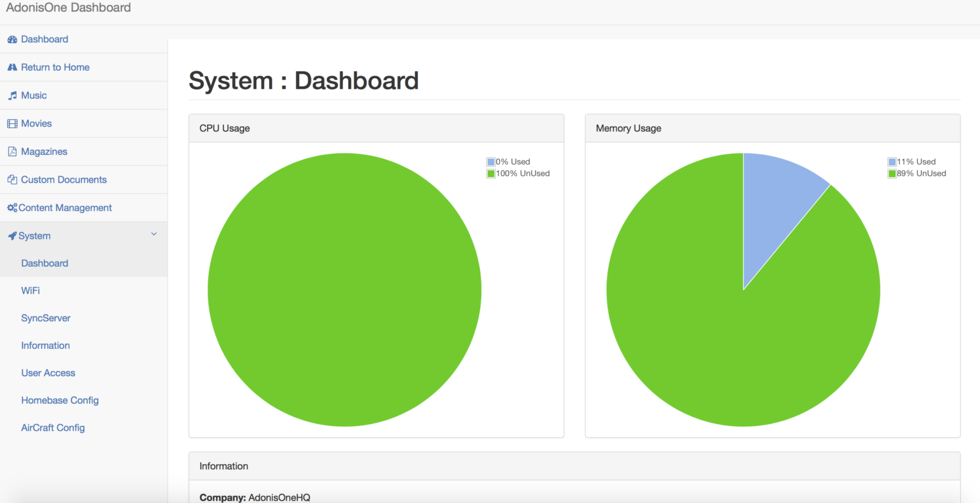Click the gears icon beside Content Management

(12, 208)
